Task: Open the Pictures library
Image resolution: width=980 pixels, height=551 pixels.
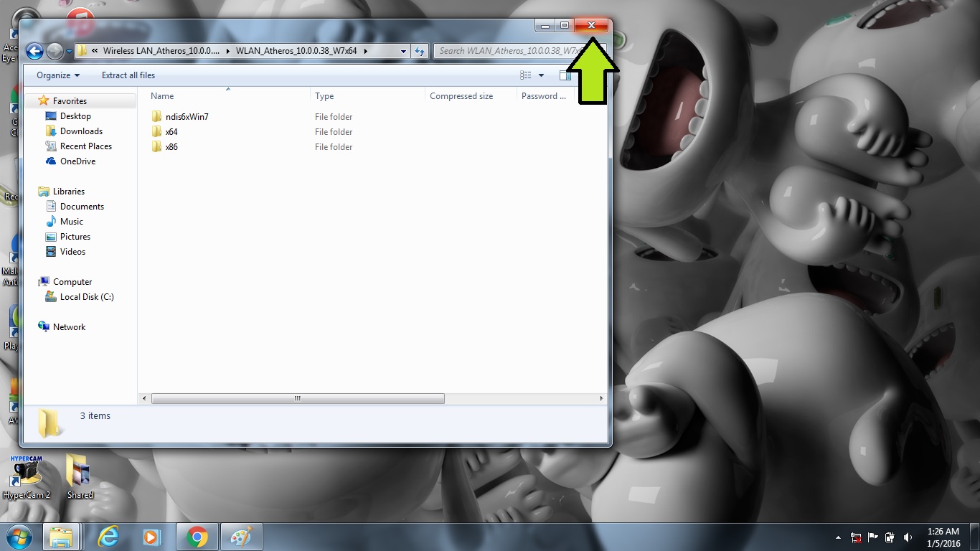Action: pyautogui.click(x=75, y=237)
